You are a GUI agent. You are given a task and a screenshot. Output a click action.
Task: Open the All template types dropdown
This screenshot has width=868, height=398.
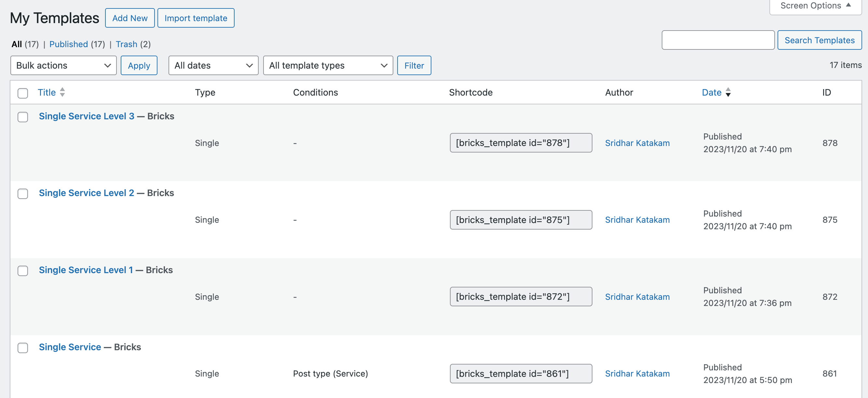click(x=328, y=65)
